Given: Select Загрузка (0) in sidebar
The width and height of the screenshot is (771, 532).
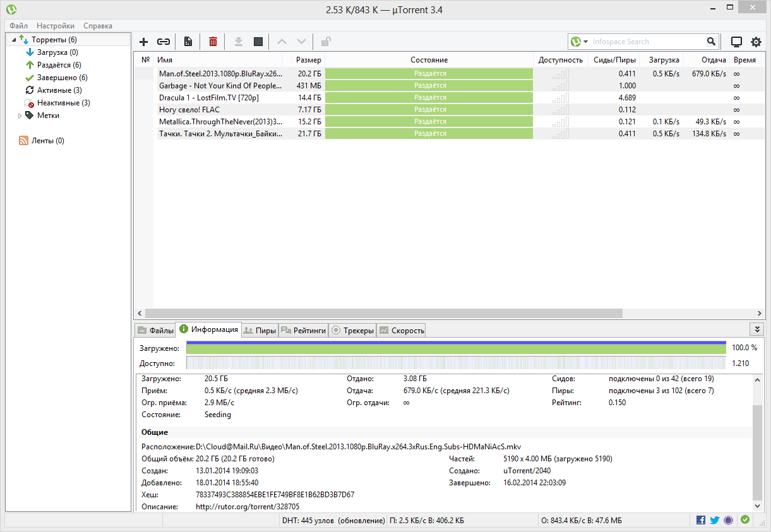Looking at the screenshot, I should click(x=57, y=52).
